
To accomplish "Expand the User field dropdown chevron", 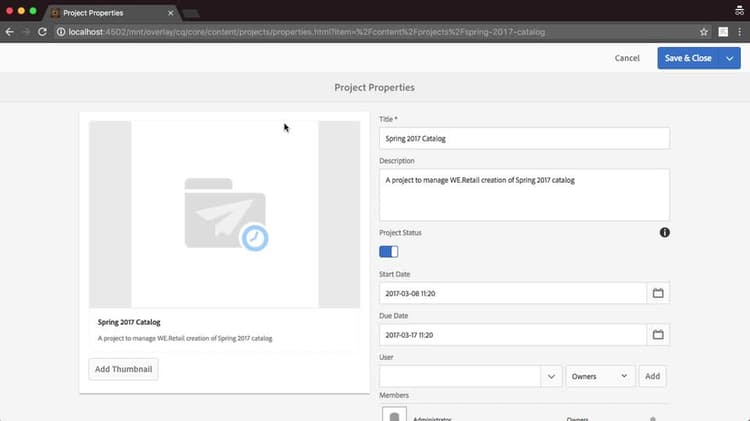I will pos(551,377).
